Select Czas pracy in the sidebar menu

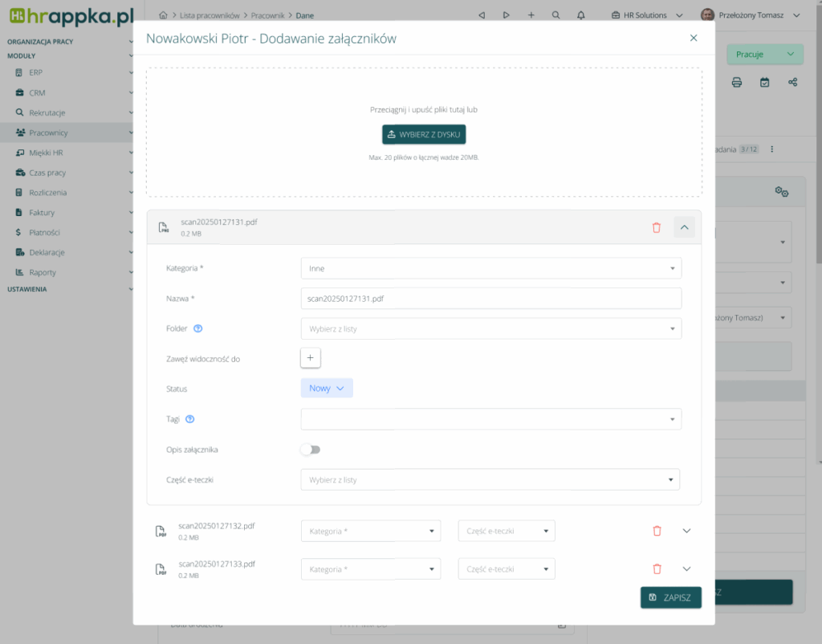(x=47, y=173)
